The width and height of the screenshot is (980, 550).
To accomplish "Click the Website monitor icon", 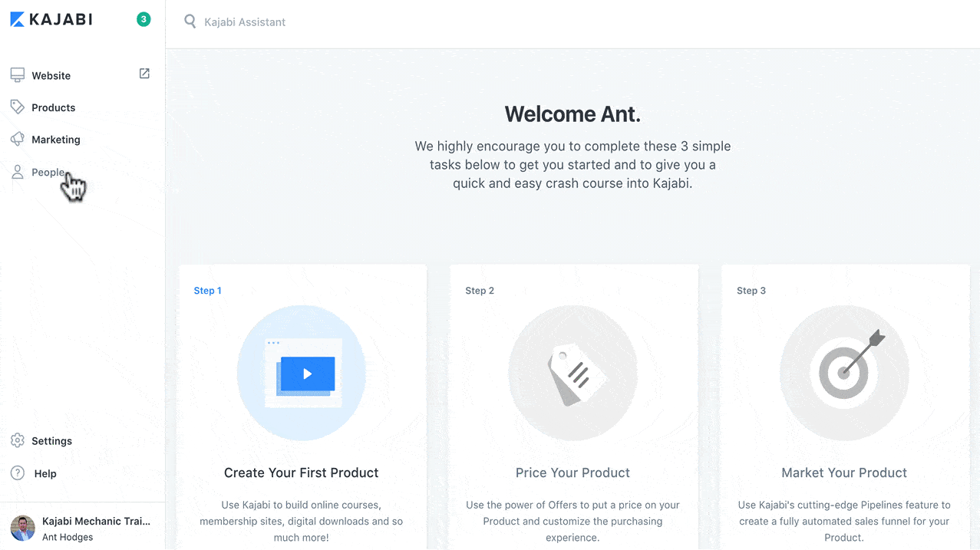I will [x=18, y=75].
